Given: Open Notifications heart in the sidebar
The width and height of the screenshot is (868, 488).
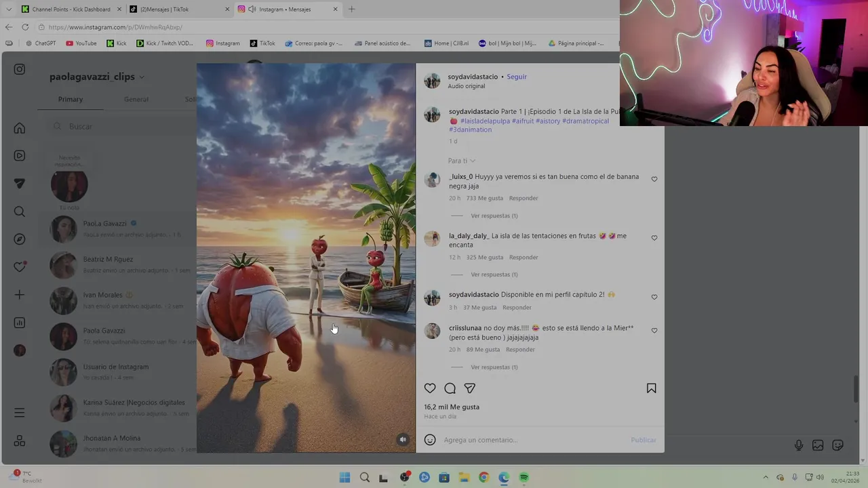Looking at the screenshot, I should point(20,267).
